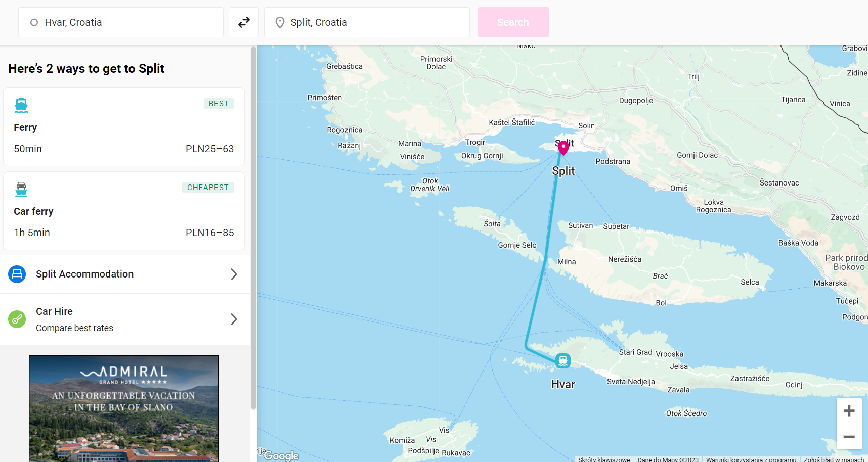The width and height of the screenshot is (868, 462).
Task: Open the Admiral Grand Hotel advertisement
Action: (123, 408)
